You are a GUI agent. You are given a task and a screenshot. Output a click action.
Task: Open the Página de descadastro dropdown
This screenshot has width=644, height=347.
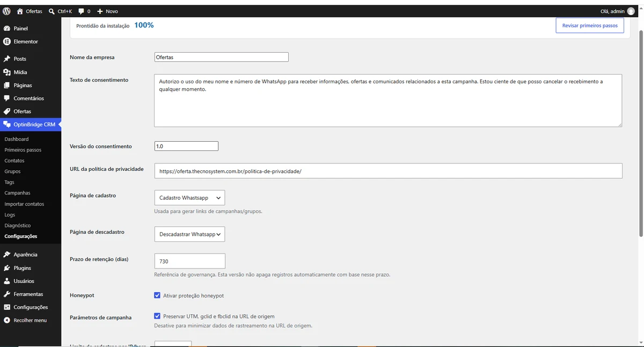189,234
